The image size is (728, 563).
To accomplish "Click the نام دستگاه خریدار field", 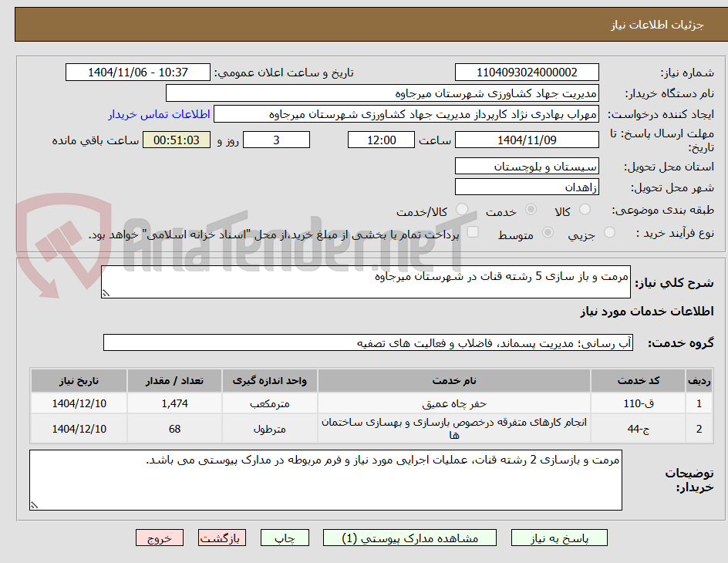I will 382,93.
